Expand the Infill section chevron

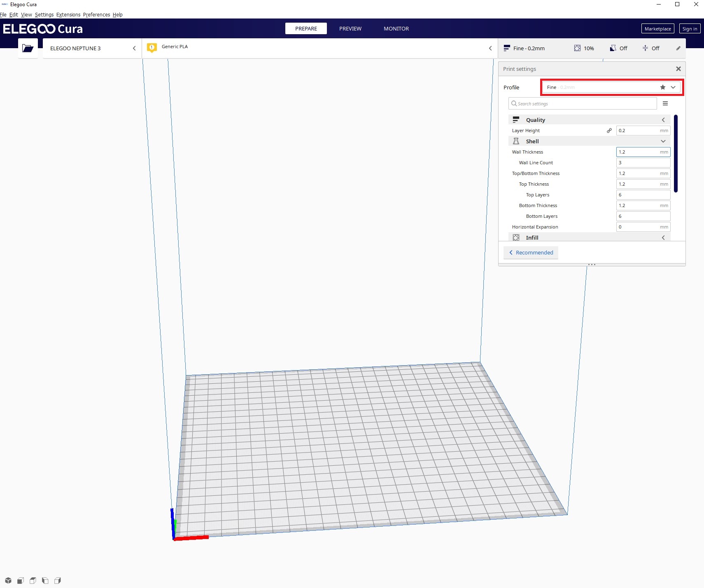pos(663,238)
